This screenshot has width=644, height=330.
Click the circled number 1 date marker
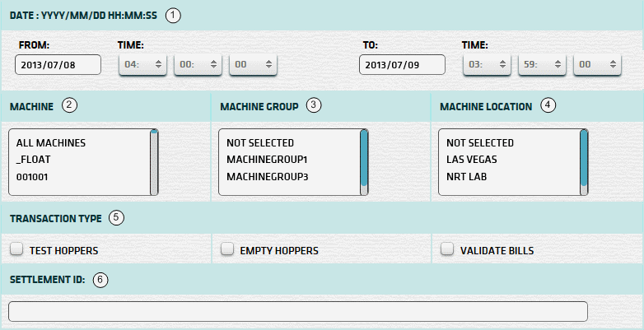pos(172,15)
